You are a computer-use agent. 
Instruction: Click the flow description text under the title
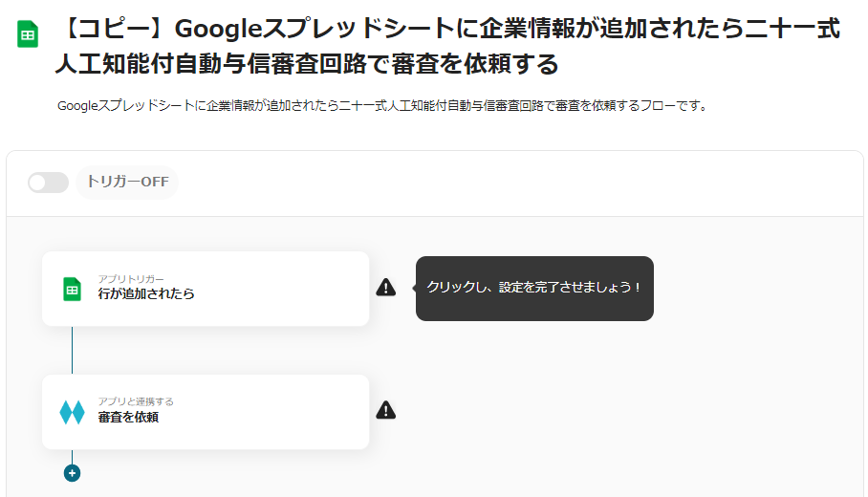382,106
